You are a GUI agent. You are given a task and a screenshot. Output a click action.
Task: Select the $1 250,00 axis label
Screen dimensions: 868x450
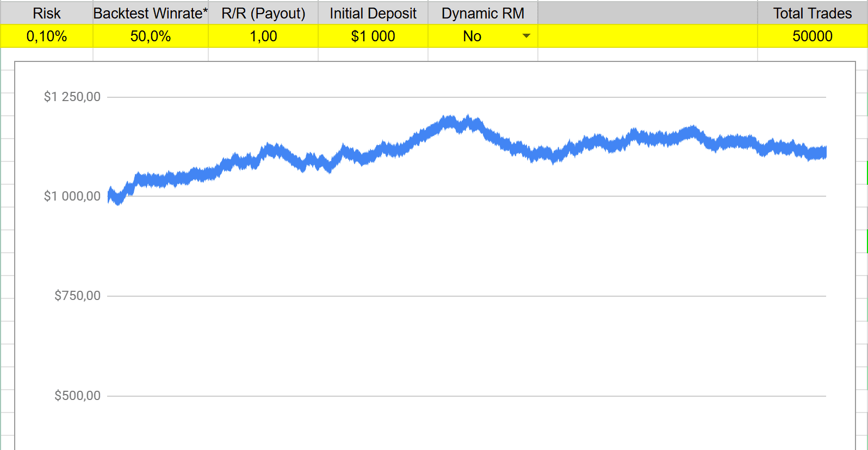(72, 97)
